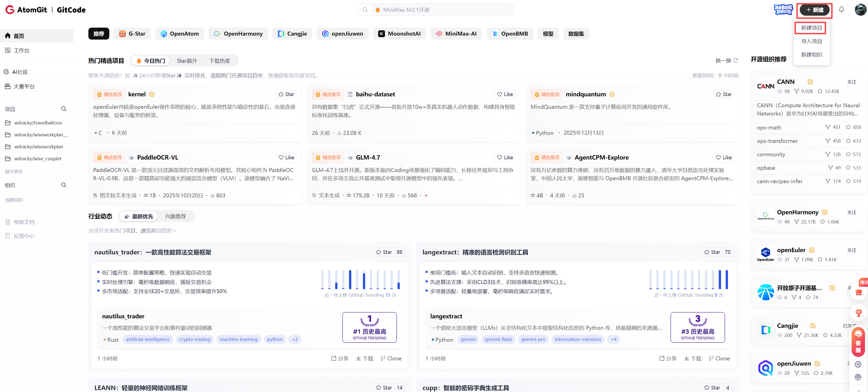Viewport: 868px width, 392px height.
Task: Like the baihu-dataset project
Action: click(505, 94)
